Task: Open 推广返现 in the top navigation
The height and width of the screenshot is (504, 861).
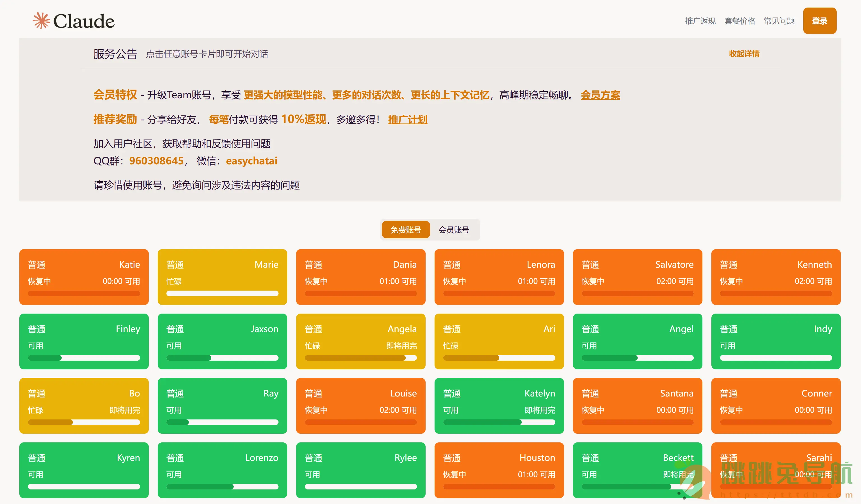Action: click(x=700, y=21)
